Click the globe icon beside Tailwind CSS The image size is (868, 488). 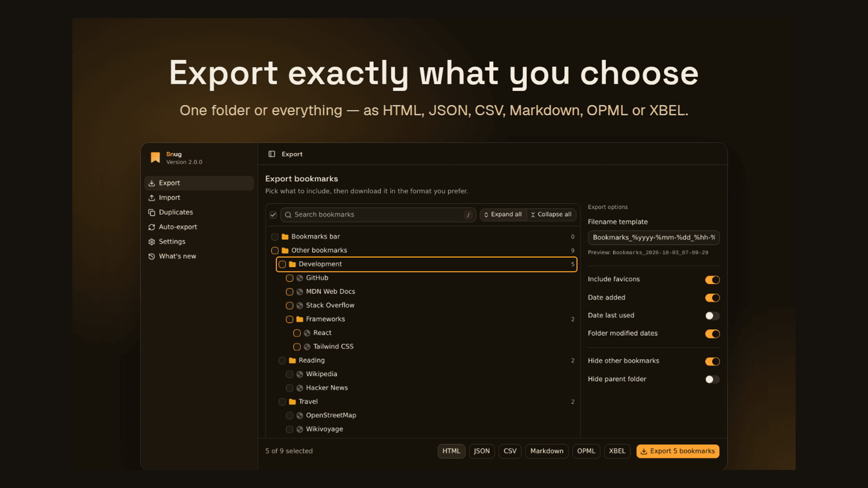pyautogui.click(x=307, y=347)
